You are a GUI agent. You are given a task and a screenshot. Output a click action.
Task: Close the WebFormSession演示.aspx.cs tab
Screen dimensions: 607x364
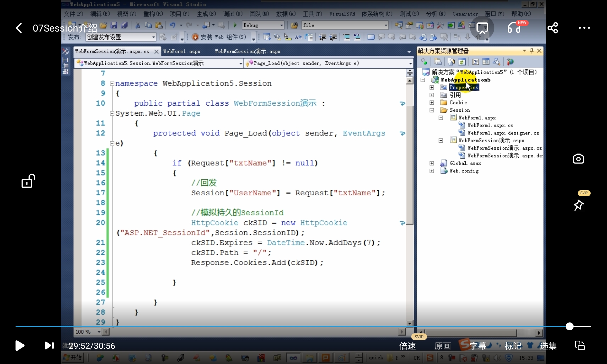pos(156,51)
